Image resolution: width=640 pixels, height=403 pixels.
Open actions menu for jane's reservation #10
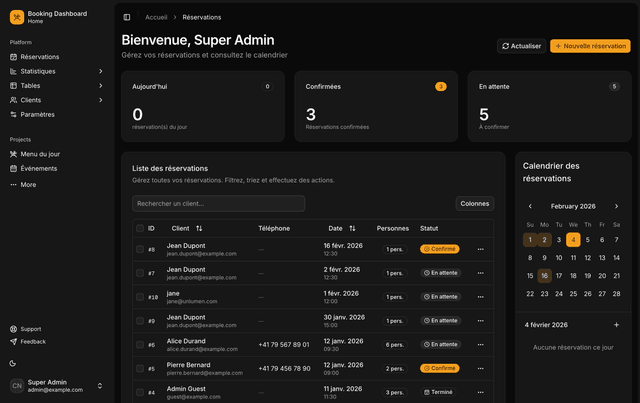(x=480, y=297)
